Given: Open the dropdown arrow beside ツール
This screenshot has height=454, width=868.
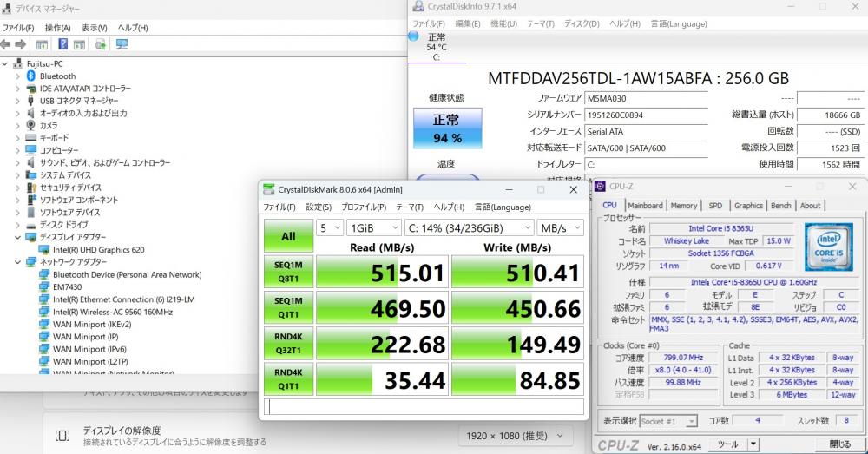Looking at the screenshot, I should pos(753,444).
